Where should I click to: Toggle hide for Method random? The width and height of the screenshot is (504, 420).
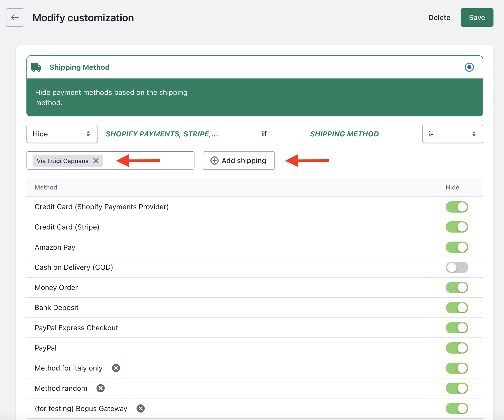click(x=457, y=388)
